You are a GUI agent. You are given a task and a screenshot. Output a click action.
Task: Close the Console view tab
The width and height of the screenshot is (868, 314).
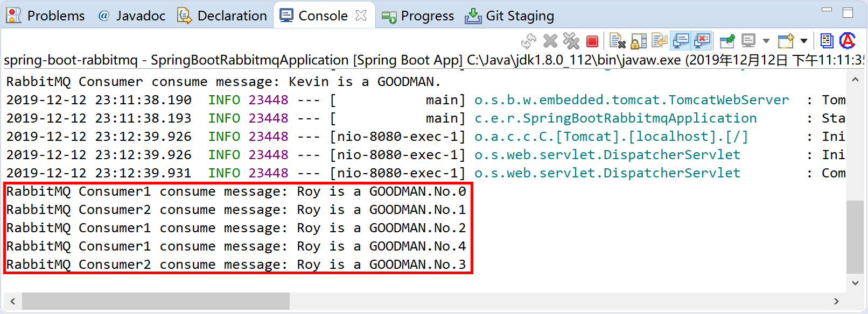click(x=361, y=16)
